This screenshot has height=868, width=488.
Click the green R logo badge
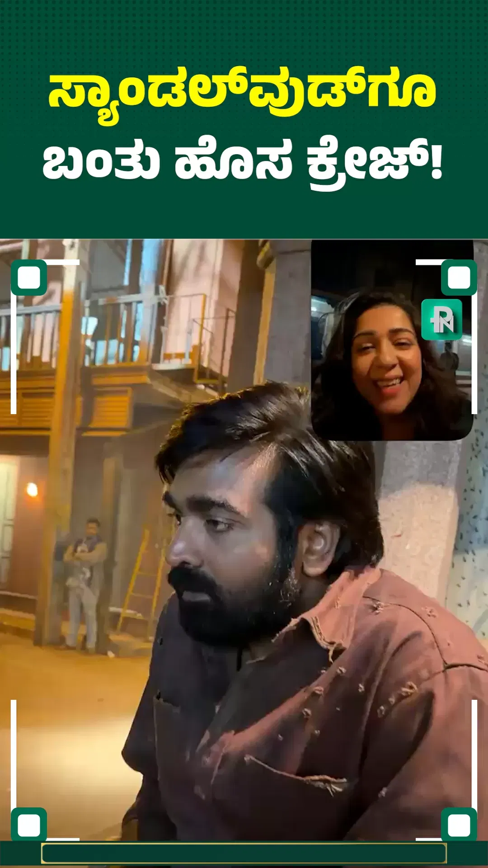pyautogui.click(x=441, y=320)
